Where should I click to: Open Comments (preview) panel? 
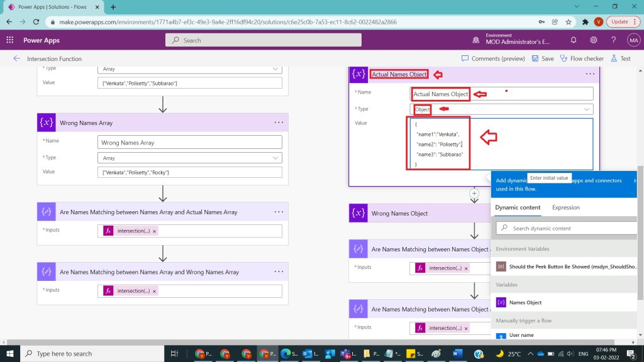point(493,58)
